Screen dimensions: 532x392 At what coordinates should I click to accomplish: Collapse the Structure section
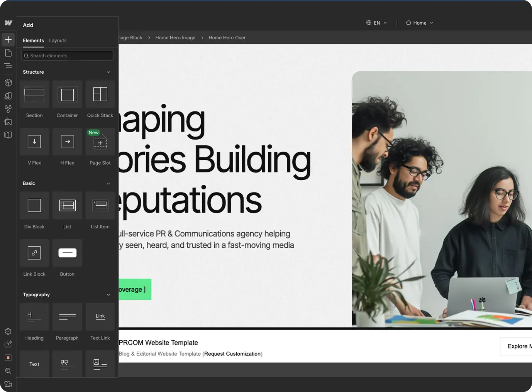pyautogui.click(x=108, y=72)
